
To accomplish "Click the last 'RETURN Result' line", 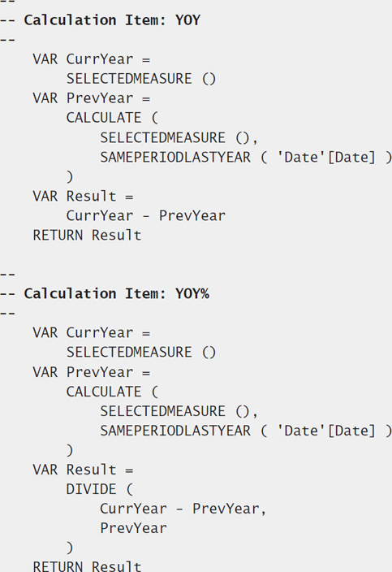I will pyautogui.click(x=87, y=566).
